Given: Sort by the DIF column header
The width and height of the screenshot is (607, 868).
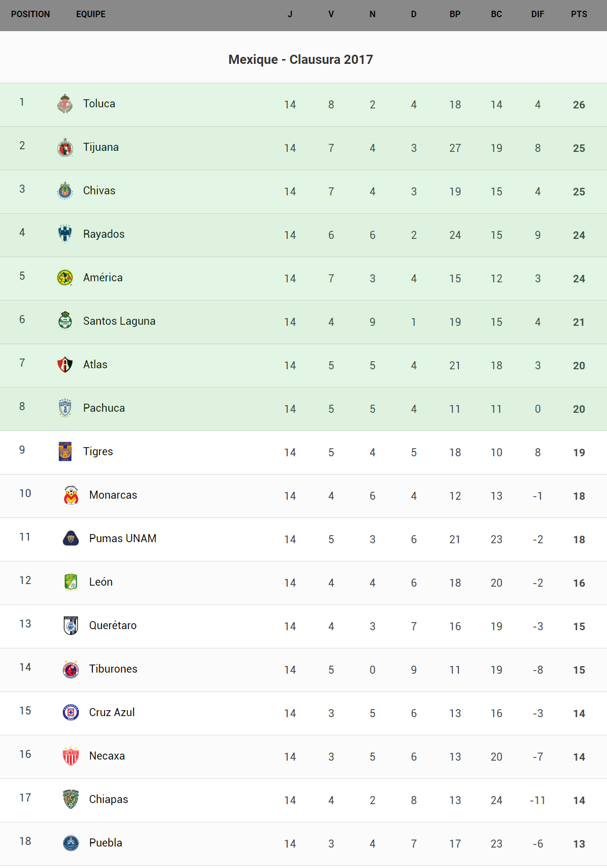Looking at the screenshot, I should pyautogui.click(x=537, y=14).
